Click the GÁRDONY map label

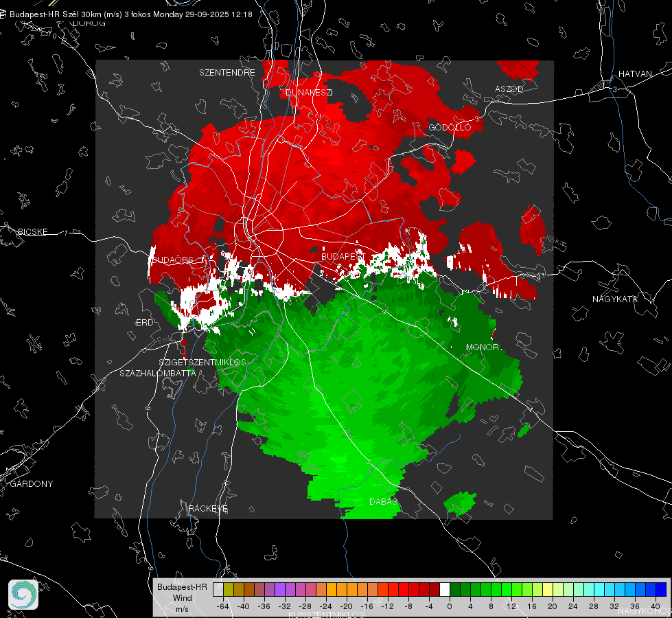tap(32, 484)
